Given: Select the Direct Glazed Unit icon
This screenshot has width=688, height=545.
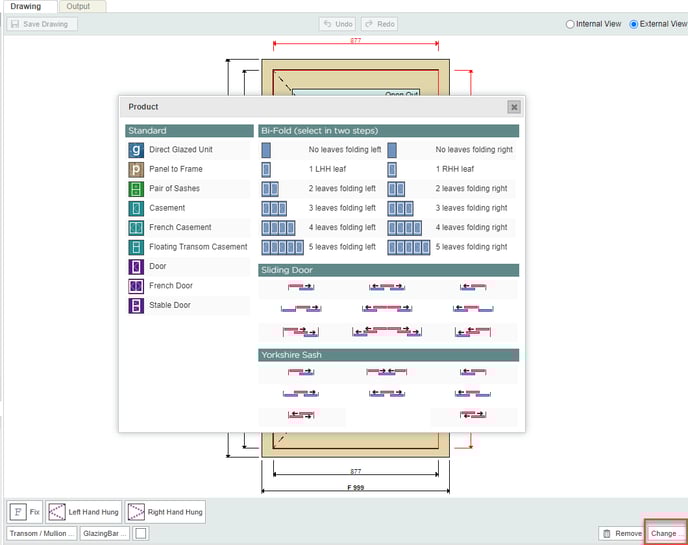Looking at the screenshot, I should 136,150.
